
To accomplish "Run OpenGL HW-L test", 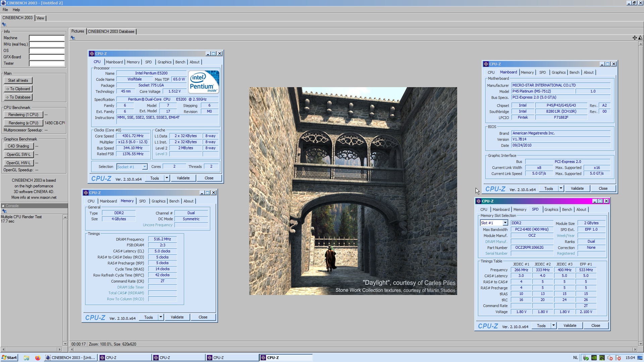I will [18, 163].
